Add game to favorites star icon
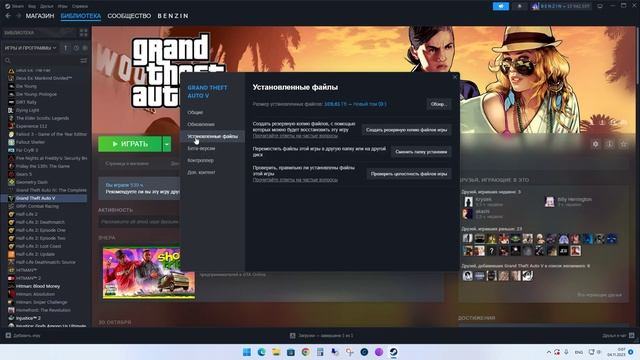This screenshot has height=360, width=640. click(623, 144)
